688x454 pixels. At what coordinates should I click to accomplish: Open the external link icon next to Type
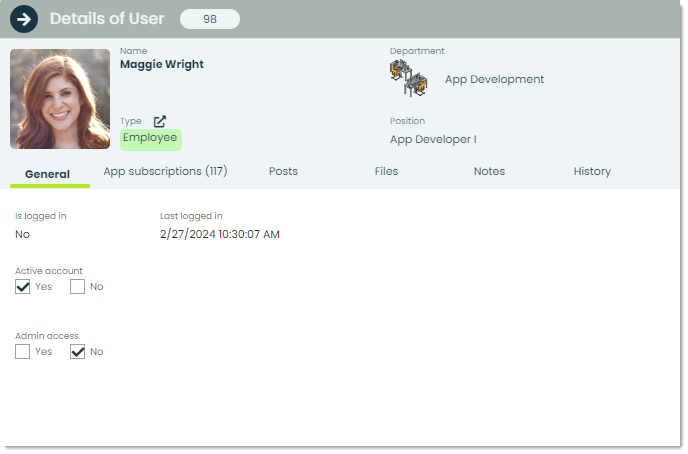click(x=160, y=122)
